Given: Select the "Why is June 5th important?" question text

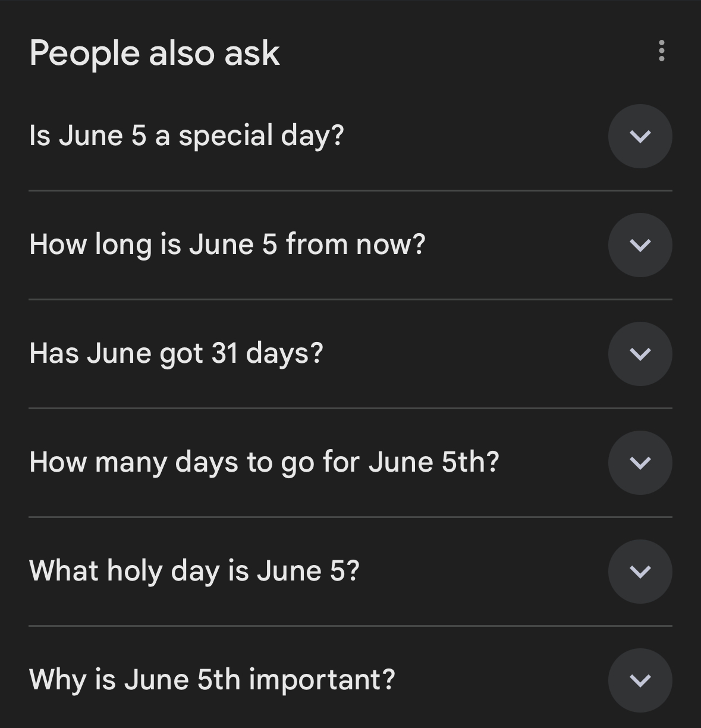Looking at the screenshot, I should click(x=212, y=680).
